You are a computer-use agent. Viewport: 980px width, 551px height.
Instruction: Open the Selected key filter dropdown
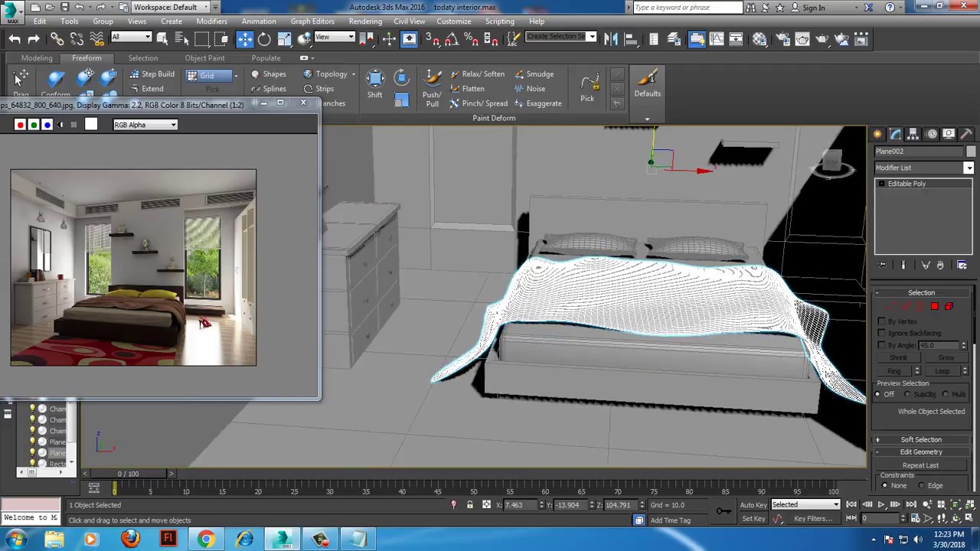[x=805, y=505]
